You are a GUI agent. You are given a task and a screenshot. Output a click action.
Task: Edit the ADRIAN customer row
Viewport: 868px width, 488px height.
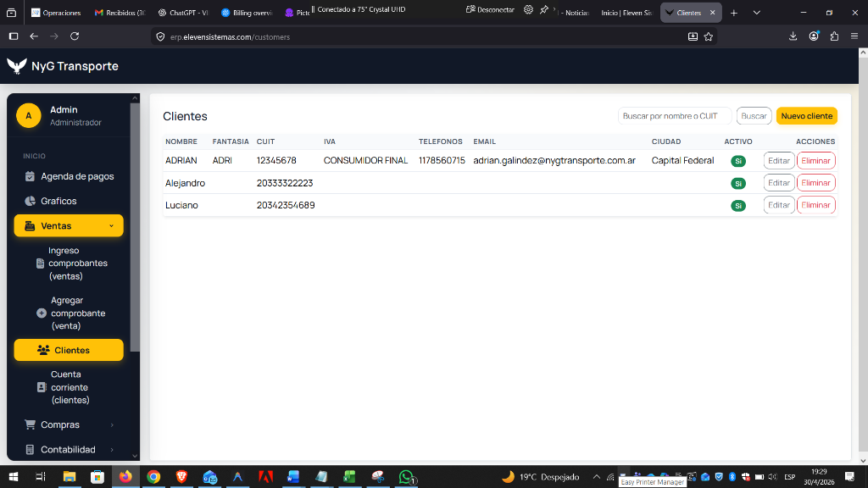[779, 161]
